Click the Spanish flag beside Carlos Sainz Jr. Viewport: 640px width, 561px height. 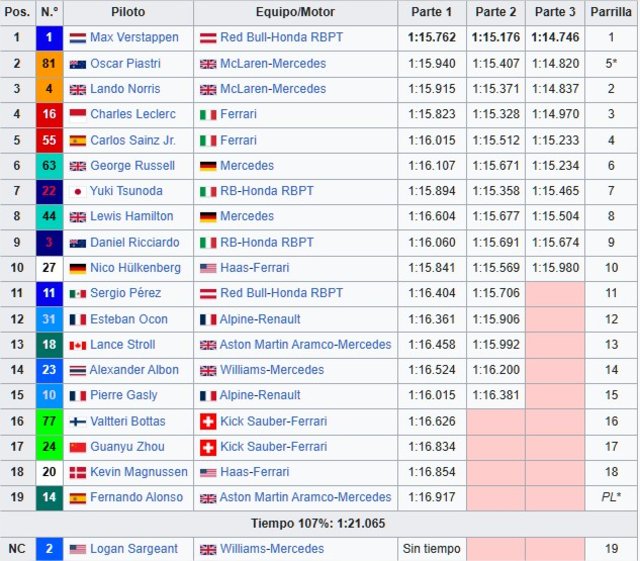tap(78, 141)
